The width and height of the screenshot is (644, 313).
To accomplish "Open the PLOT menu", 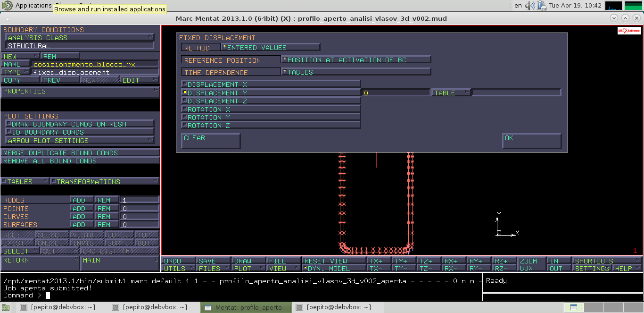I will pos(249,269).
